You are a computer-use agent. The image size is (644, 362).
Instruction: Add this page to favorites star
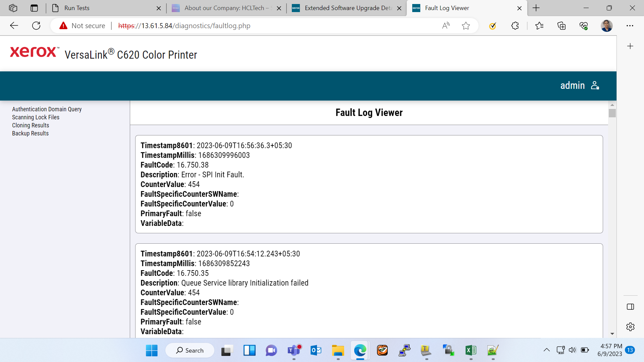pos(466,26)
